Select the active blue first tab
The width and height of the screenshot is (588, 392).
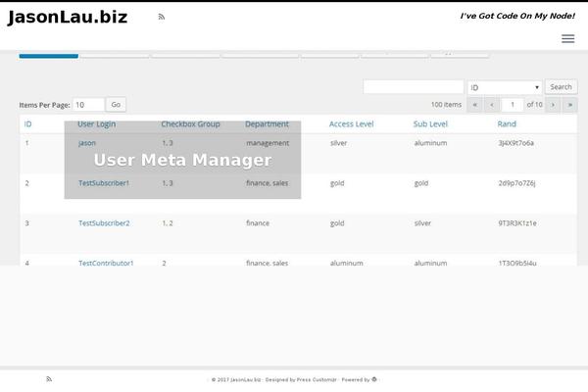[x=49, y=55]
